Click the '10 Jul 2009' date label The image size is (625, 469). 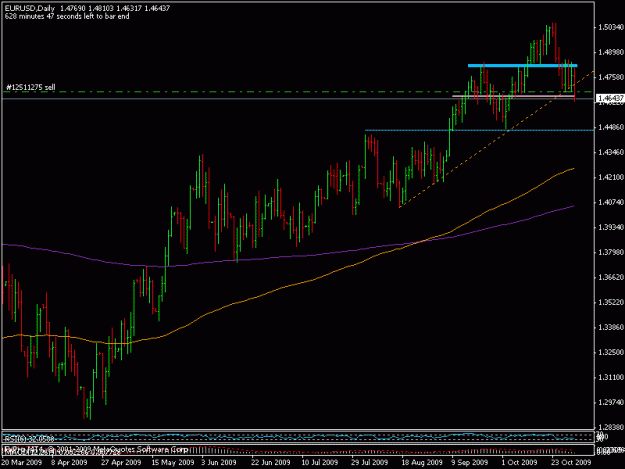320,462
